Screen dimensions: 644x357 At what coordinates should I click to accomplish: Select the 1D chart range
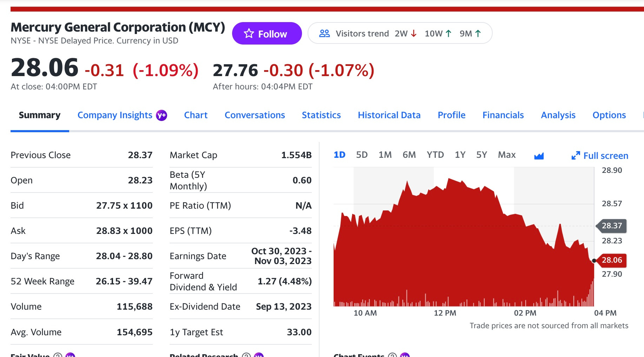coord(340,155)
